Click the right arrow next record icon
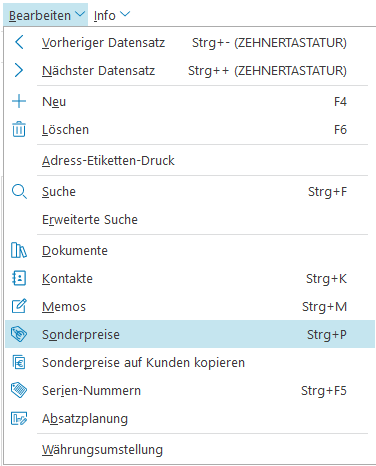 point(19,70)
